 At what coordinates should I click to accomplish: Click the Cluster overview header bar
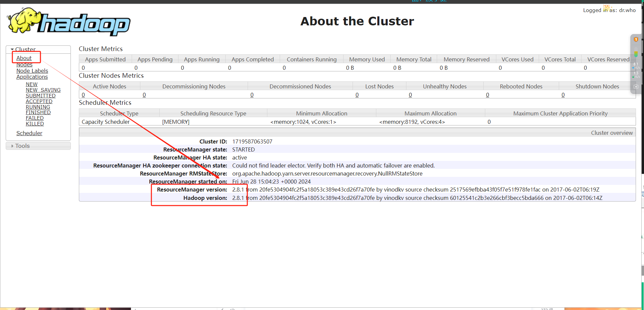tap(357, 133)
